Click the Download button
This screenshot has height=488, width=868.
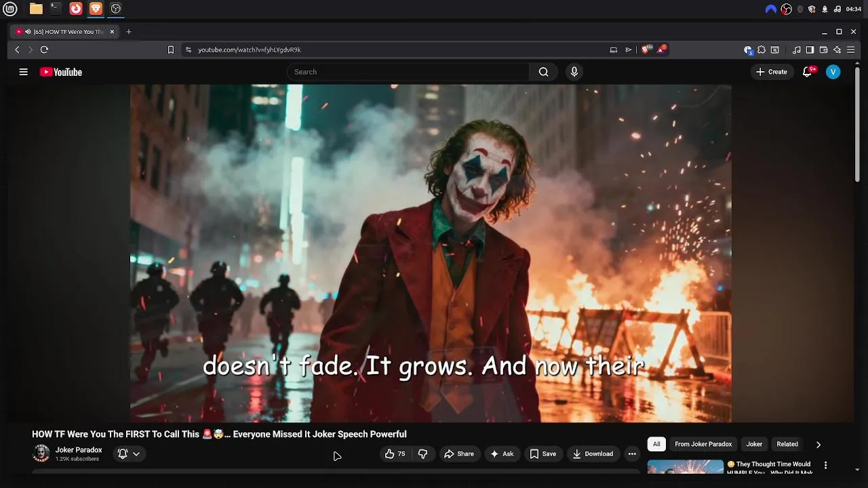tap(593, 454)
